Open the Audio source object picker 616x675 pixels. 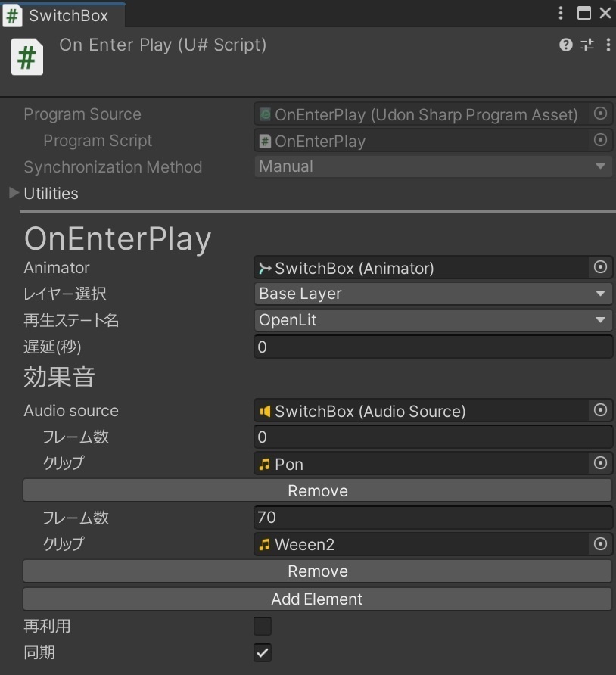pos(599,410)
